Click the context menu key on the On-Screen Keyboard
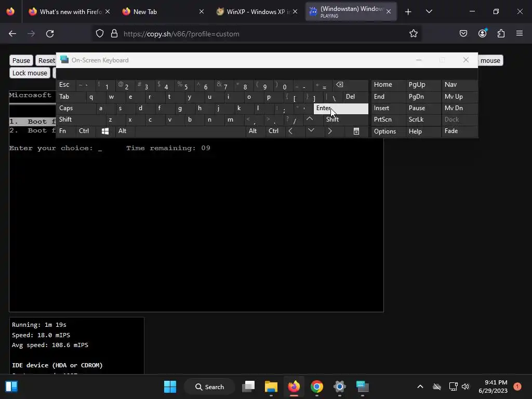Screen dimensions: 532x399 356,131
